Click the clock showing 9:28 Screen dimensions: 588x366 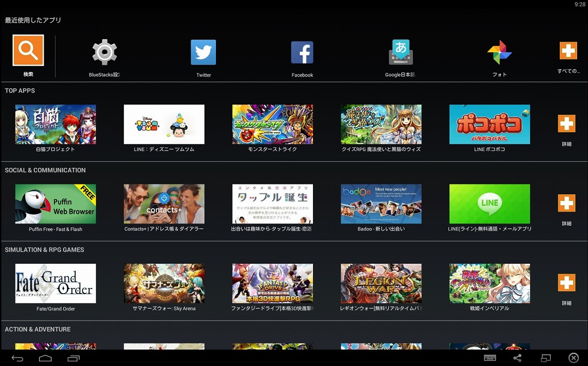580,5
